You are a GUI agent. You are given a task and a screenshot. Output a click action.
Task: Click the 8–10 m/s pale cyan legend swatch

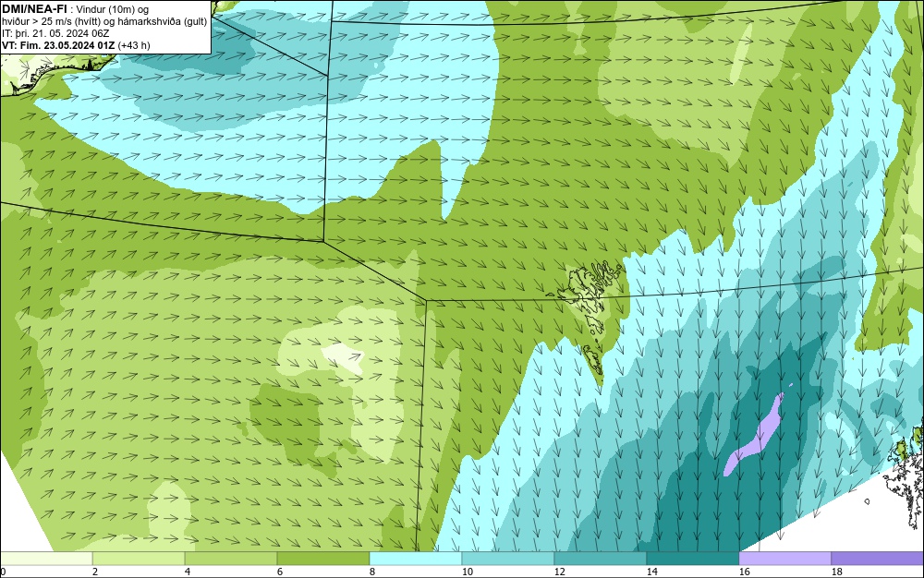[416, 559]
